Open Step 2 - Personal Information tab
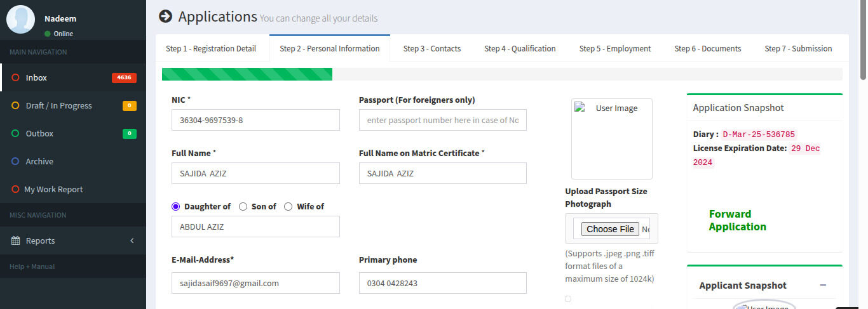The image size is (868, 309). (x=330, y=48)
